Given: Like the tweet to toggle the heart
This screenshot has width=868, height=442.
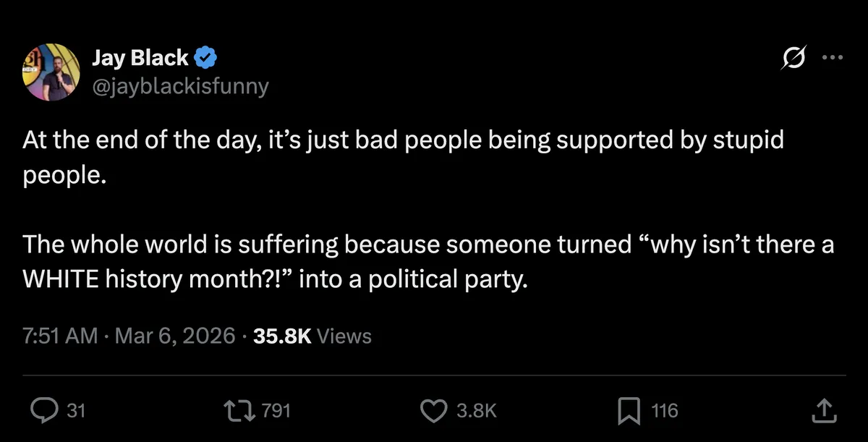Looking at the screenshot, I should point(433,410).
